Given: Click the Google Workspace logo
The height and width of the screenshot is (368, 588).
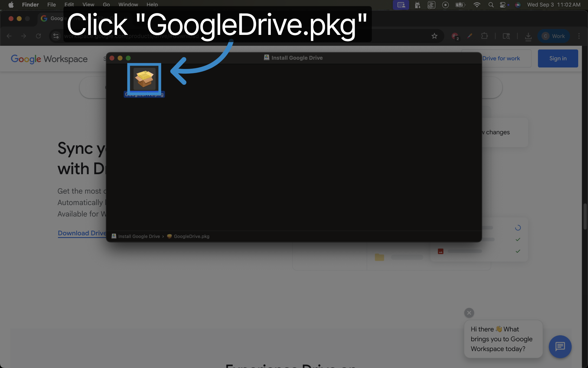Looking at the screenshot, I should (x=49, y=59).
